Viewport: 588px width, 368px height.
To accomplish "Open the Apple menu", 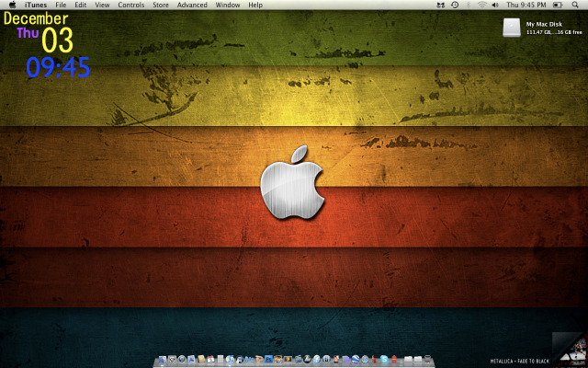I will [12, 5].
